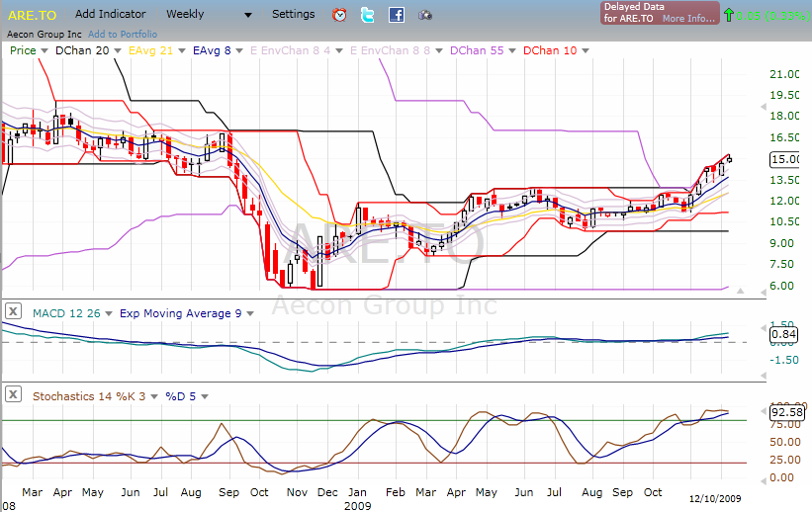Click the camera snapshot icon

pyautogui.click(x=425, y=15)
